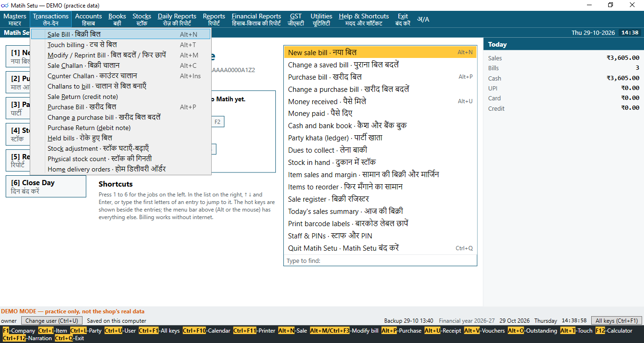Click the Sales amount in Today panel
The image size is (644, 343).
623,58
